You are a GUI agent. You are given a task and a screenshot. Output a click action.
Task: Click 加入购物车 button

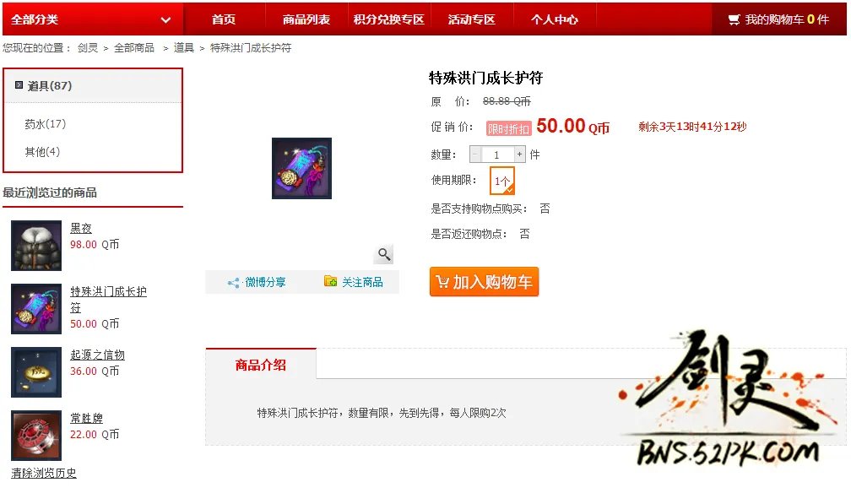pos(484,282)
